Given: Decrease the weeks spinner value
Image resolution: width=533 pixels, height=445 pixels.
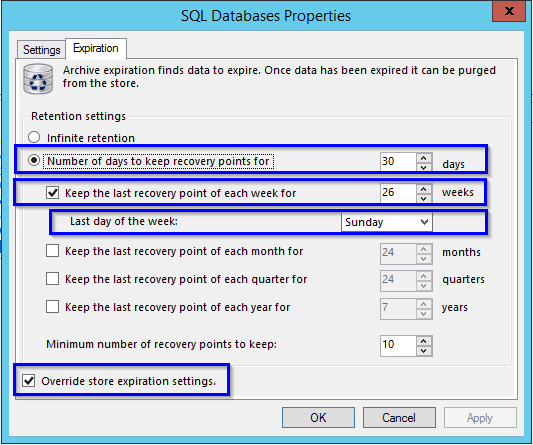Looking at the screenshot, I should tap(424, 198).
